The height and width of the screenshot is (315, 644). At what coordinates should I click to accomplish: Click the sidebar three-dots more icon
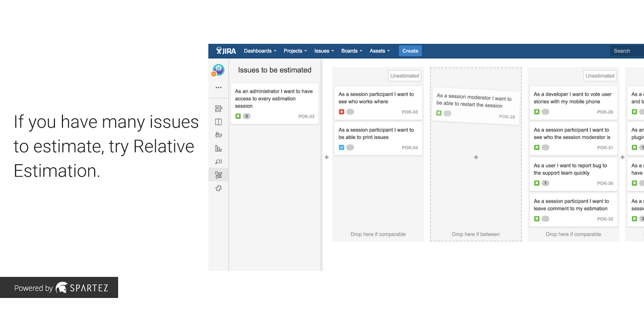(219, 87)
